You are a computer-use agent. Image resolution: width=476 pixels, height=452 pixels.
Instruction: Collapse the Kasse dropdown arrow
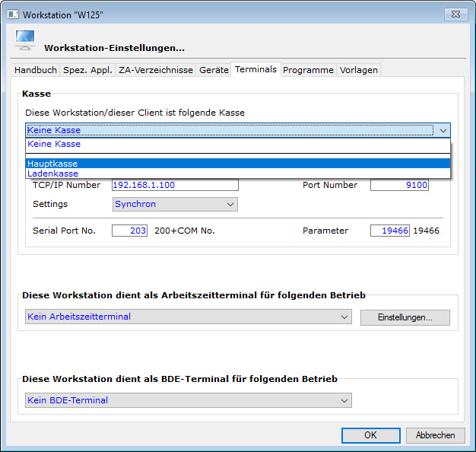point(443,131)
